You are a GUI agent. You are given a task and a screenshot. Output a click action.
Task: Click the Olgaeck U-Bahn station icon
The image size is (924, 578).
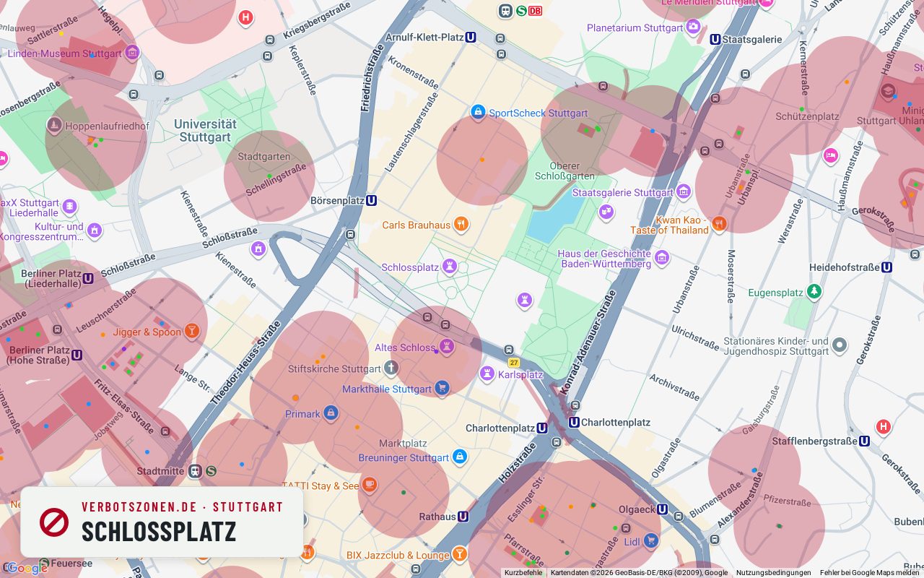662,509
